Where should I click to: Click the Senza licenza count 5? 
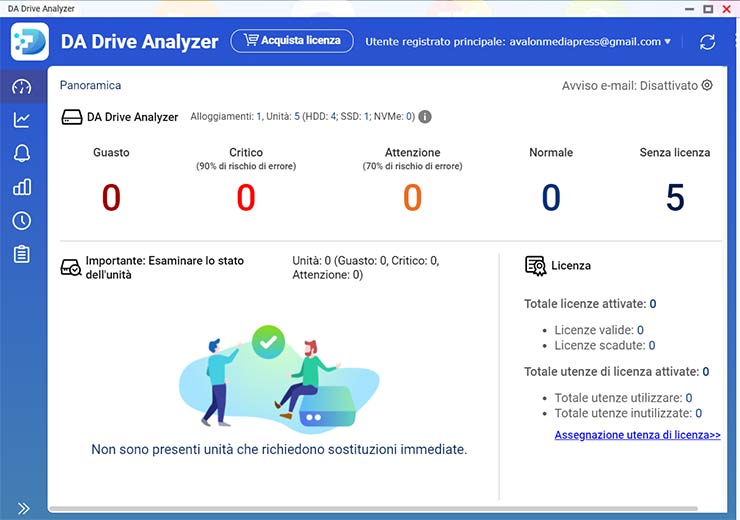[x=675, y=198]
